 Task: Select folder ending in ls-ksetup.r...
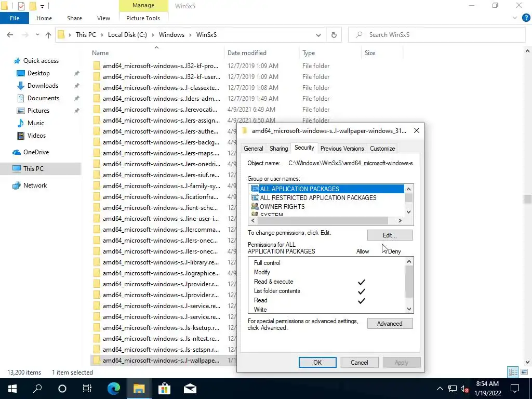click(x=161, y=328)
